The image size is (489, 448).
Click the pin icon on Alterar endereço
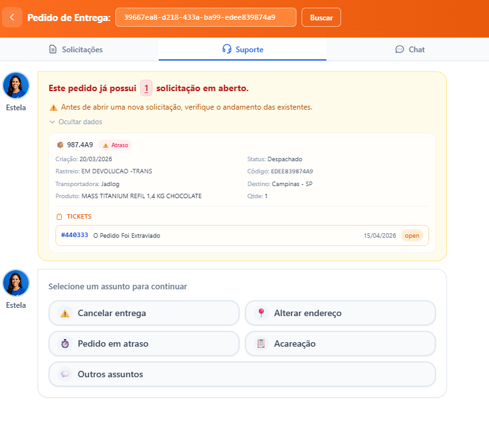261,314
